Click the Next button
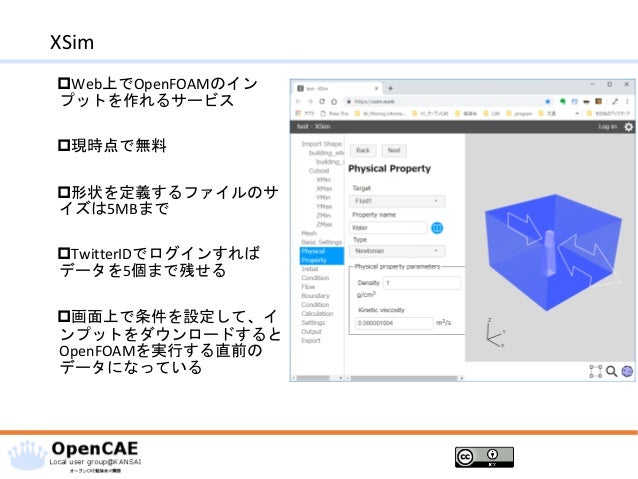 (394, 151)
